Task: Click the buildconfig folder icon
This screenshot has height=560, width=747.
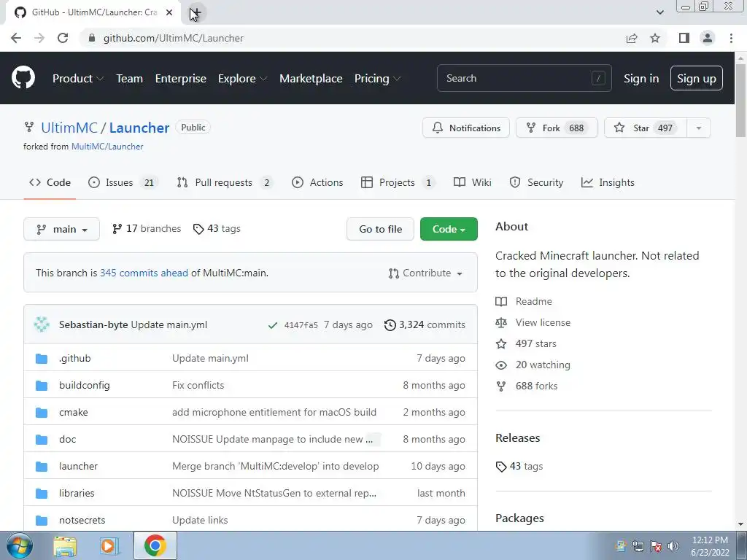Action: 42,386
